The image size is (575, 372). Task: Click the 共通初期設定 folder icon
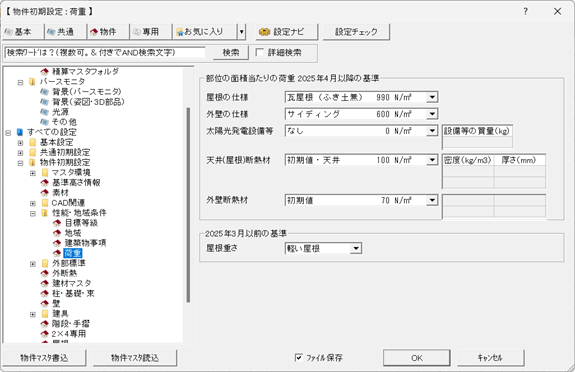click(x=33, y=152)
